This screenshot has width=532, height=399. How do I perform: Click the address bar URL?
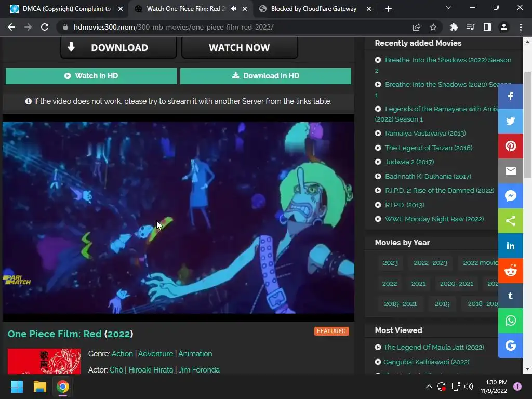(174, 27)
